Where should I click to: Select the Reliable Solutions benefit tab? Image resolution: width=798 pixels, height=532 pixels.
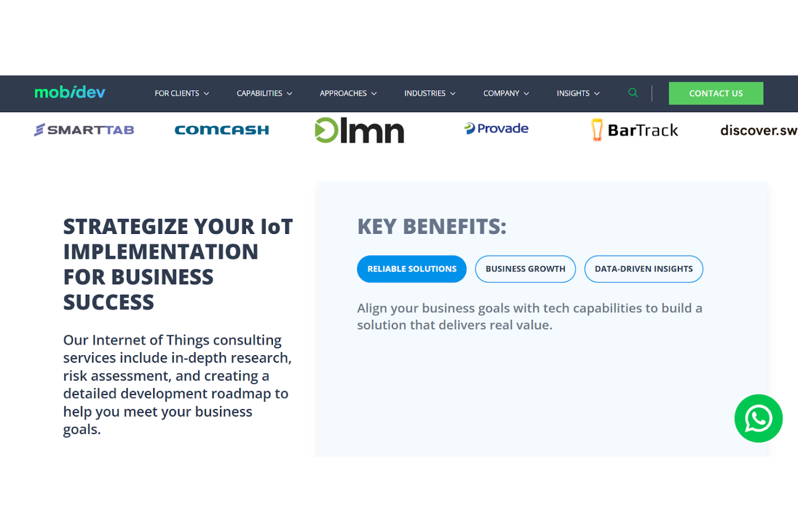pyautogui.click(x=411, y=269)
